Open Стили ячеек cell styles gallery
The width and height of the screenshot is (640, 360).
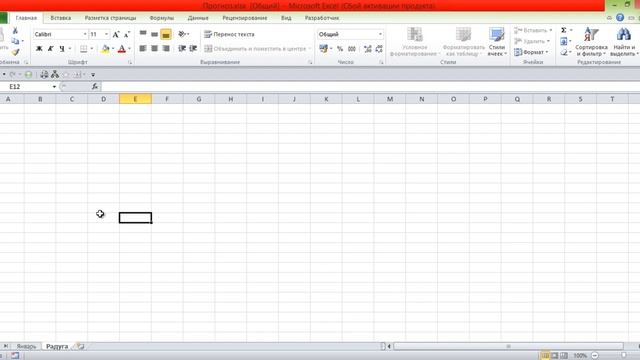coord(497,42)
